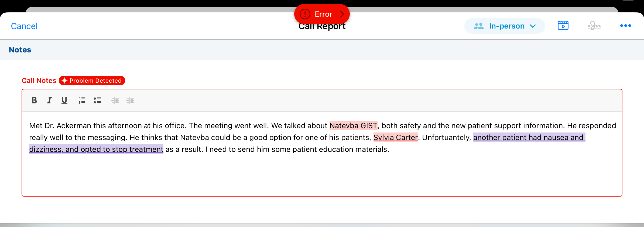The width and height of the screenshot is (644, 227).
Task: Click the flagged Sylvia Carter name
Action: tap(395, 138)
